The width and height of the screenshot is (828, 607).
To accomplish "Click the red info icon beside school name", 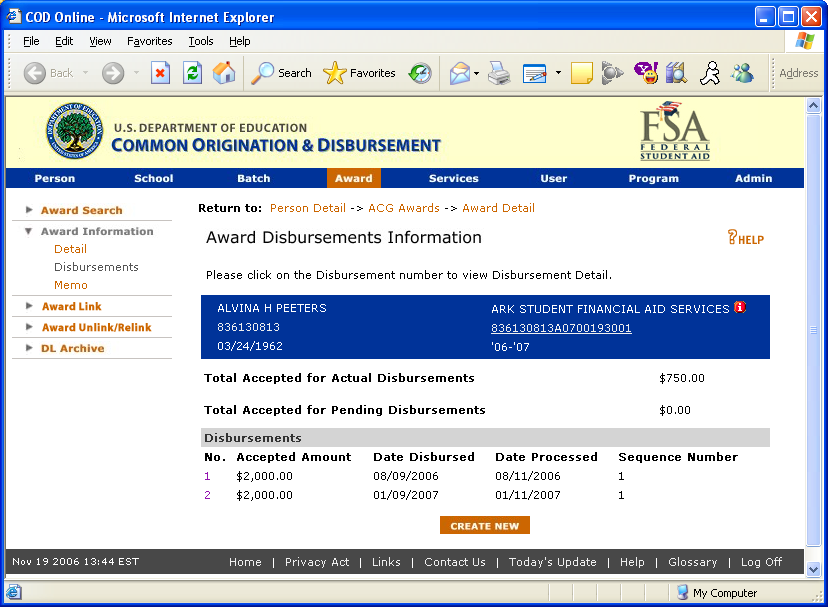I will 740,308.
